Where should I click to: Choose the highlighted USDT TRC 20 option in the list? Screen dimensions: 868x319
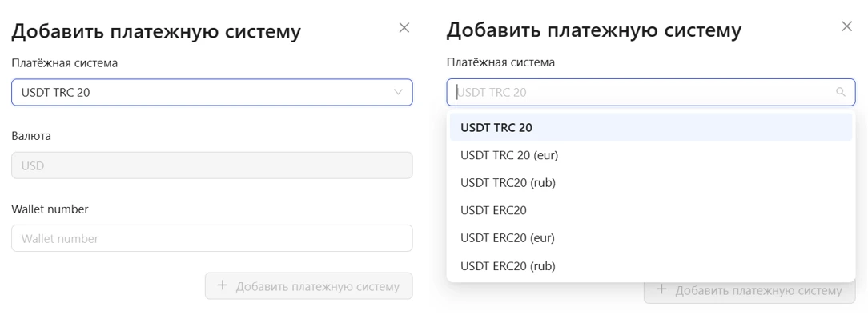click(x=651, y=127)
